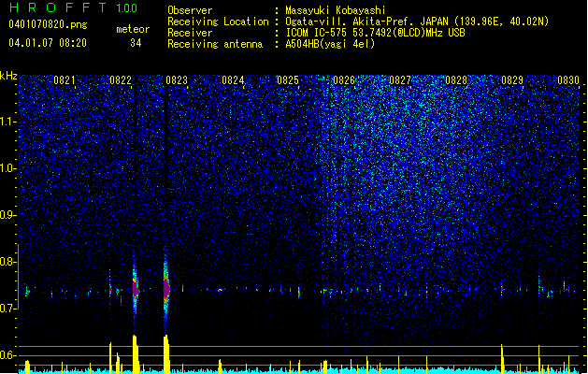
Task: Click the 0825 time marker
Action: click(288, 79)
